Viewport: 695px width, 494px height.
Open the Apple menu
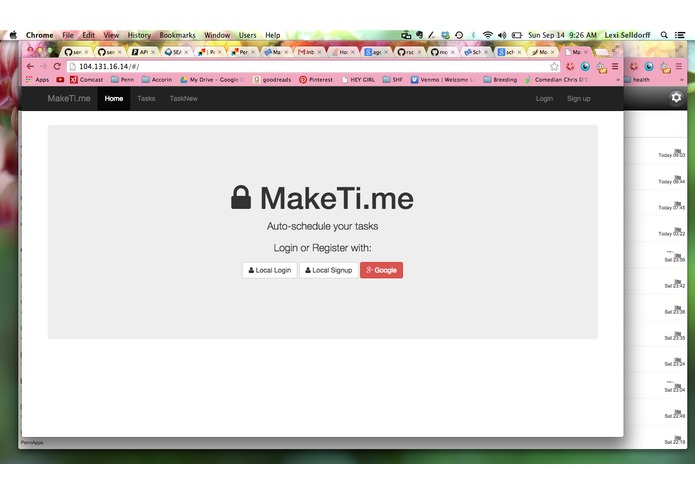pyautogui.click(x=13, y=35)
